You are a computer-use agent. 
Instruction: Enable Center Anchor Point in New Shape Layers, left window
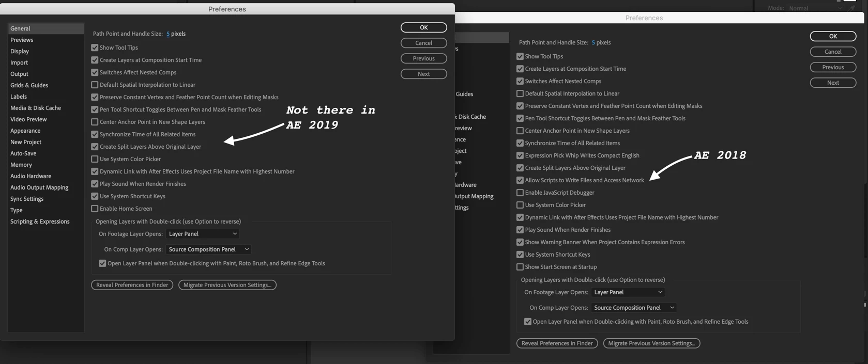point(95,122)
